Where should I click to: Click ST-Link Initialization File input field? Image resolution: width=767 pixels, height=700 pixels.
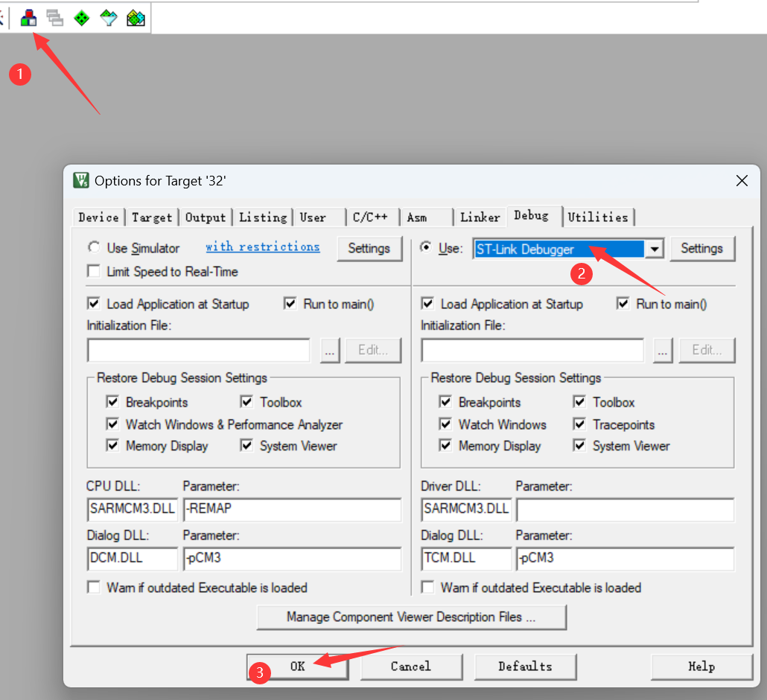pos(532,350)
